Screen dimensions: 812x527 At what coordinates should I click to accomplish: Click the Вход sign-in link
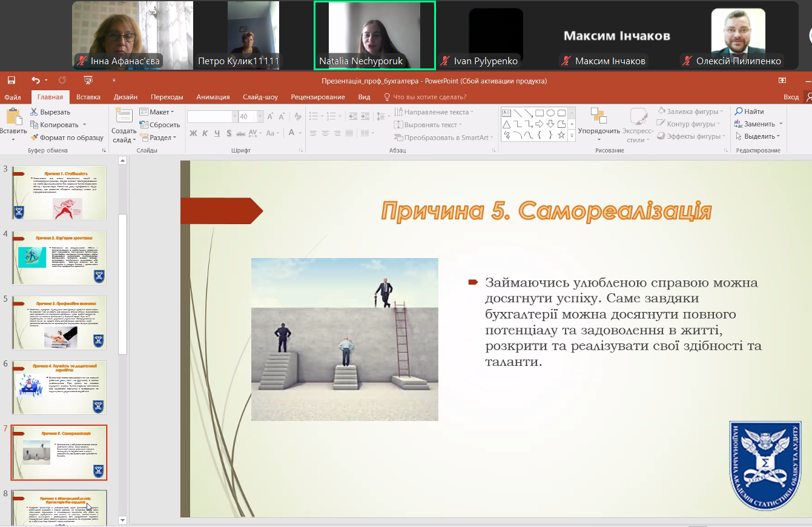791,97
